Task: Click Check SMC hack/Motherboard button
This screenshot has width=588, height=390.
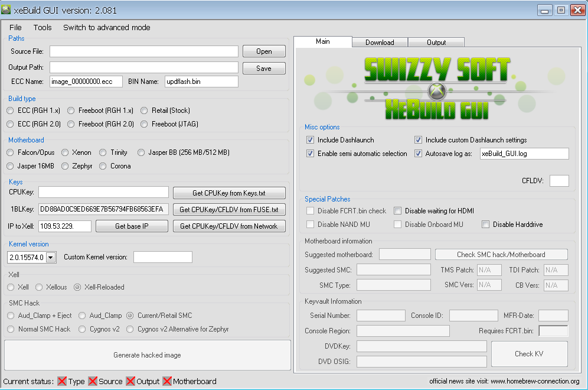Action: pyautogui.click(x=501, y=255)
